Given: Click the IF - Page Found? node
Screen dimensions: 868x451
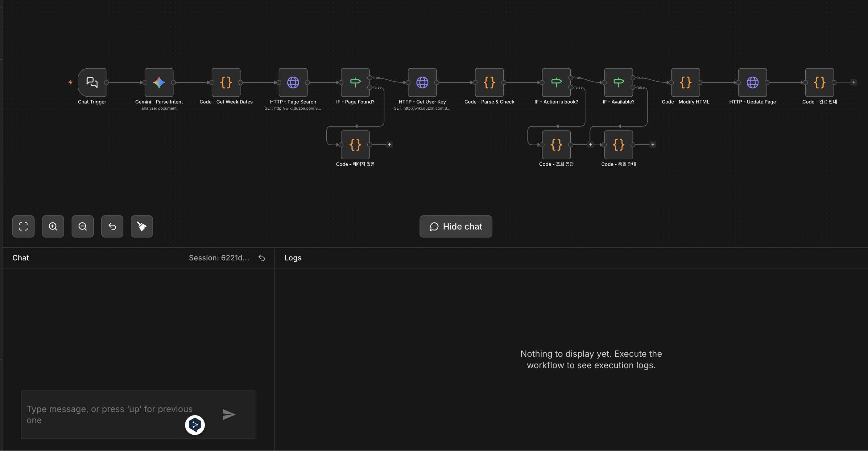Looking at the screenshot, I should point(355,82).
